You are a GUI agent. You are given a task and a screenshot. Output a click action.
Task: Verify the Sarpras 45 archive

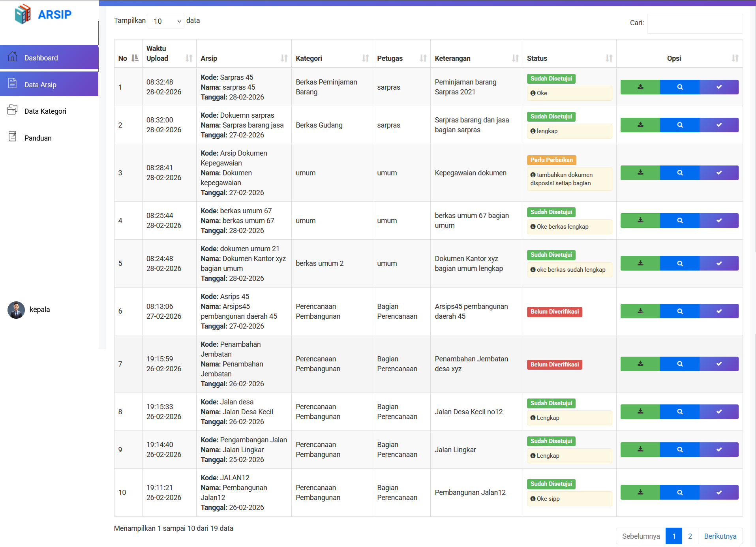pyautogui.click(x=719, y=87)
